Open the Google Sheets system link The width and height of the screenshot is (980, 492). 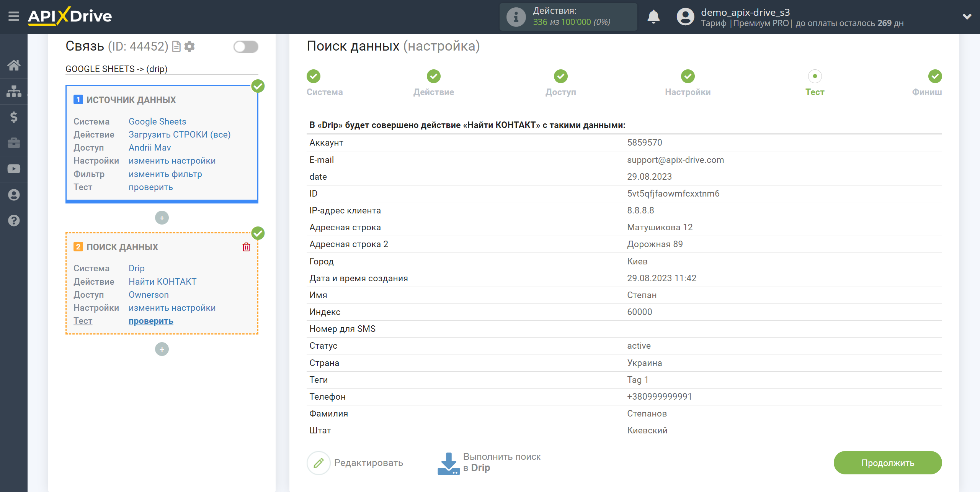157,121
